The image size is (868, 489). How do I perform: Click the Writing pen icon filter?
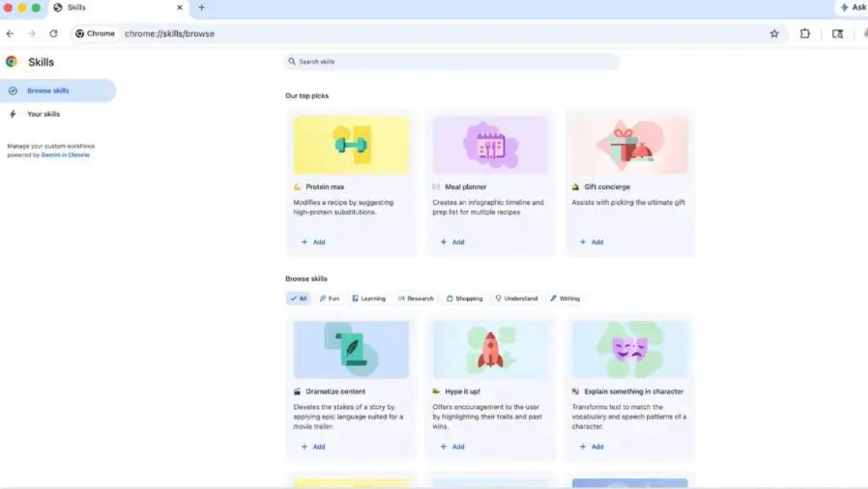[553, 298]
